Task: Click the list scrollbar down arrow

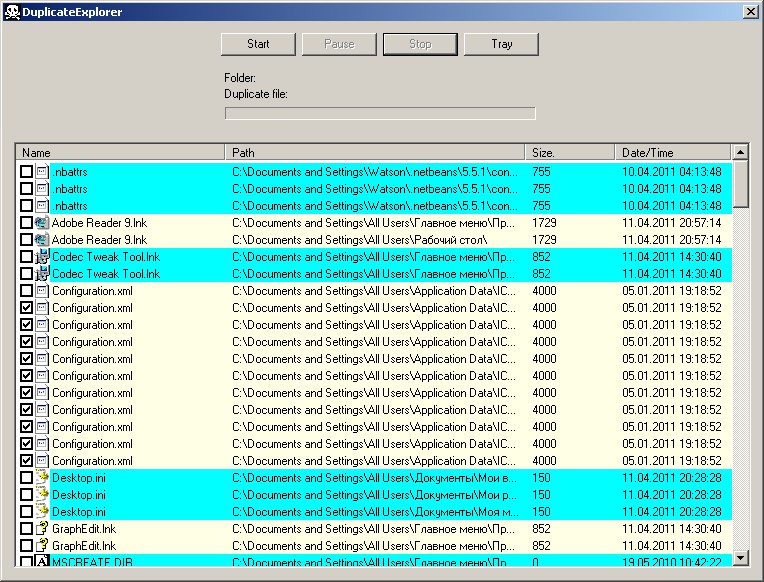Action: coord(741,558)
